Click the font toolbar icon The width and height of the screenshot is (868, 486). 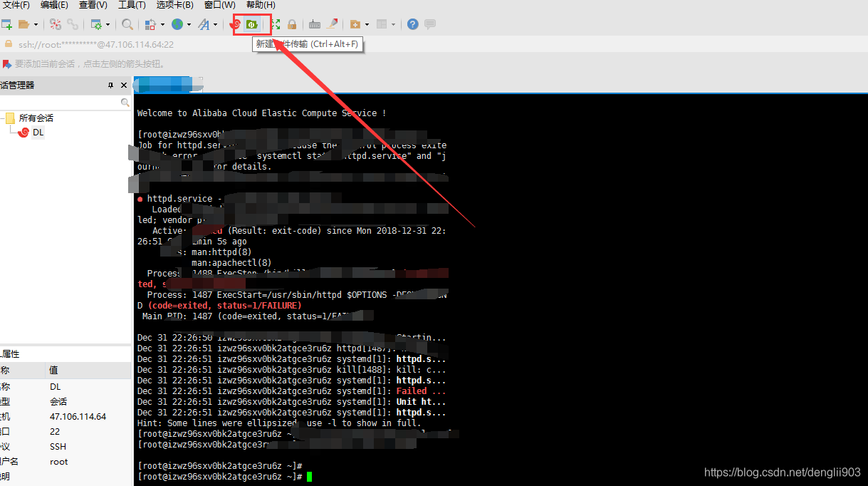point(204,24)
